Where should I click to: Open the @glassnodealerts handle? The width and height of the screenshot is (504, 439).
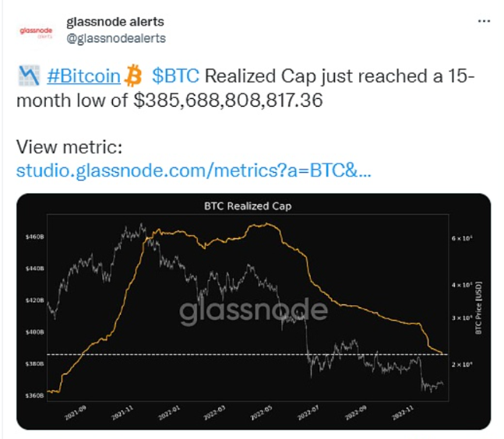tap(116, 37)
